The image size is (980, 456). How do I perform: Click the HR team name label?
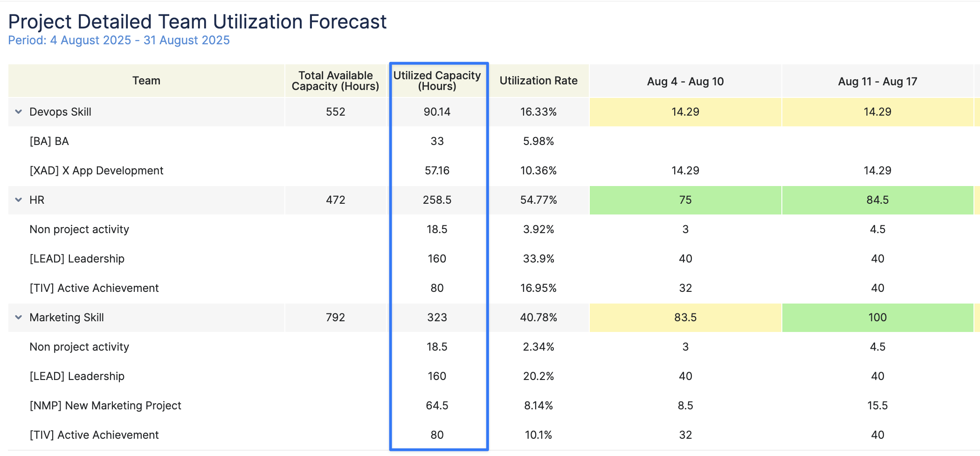click(37, 200)
